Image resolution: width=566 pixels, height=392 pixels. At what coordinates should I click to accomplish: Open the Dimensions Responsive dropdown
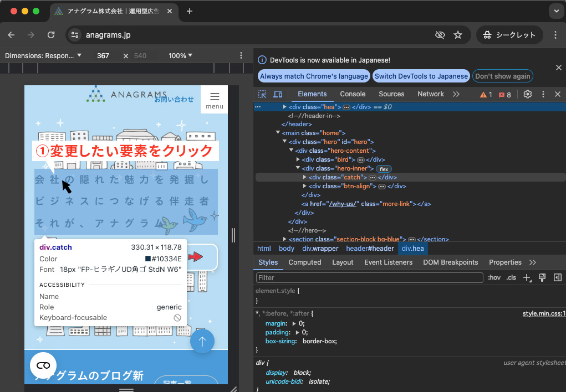[x=43, y=55]
